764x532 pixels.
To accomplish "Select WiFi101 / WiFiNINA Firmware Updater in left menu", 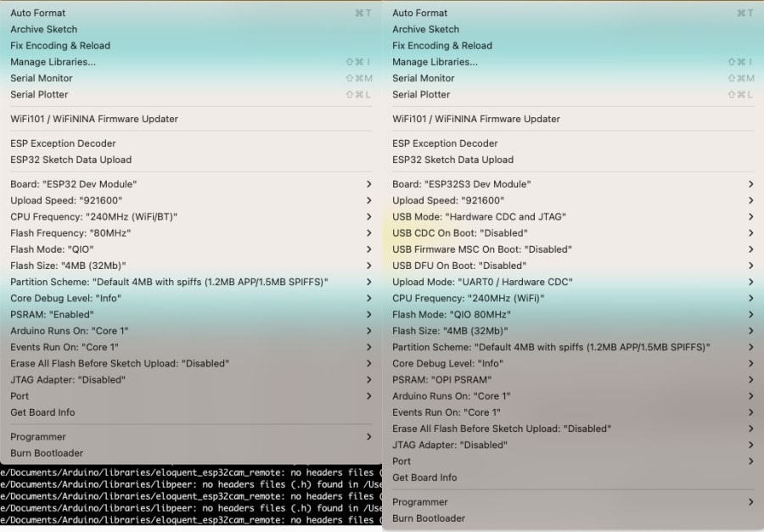I will pyautogui.click(x=191, y=119).
